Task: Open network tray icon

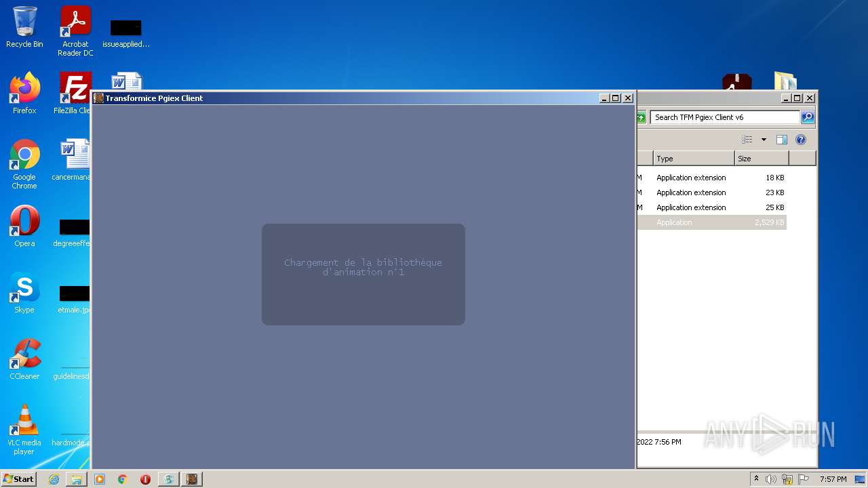Action: (787, 479)
